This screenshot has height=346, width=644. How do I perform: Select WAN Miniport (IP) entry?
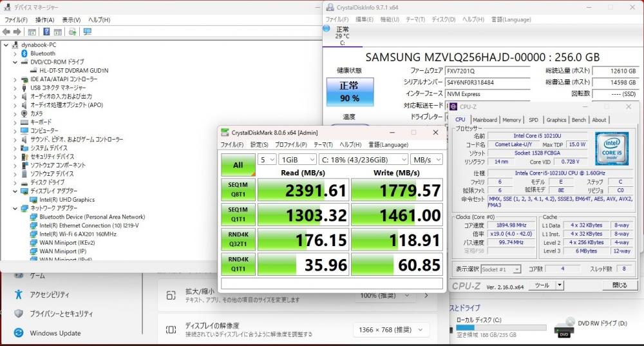coord(63,251)
